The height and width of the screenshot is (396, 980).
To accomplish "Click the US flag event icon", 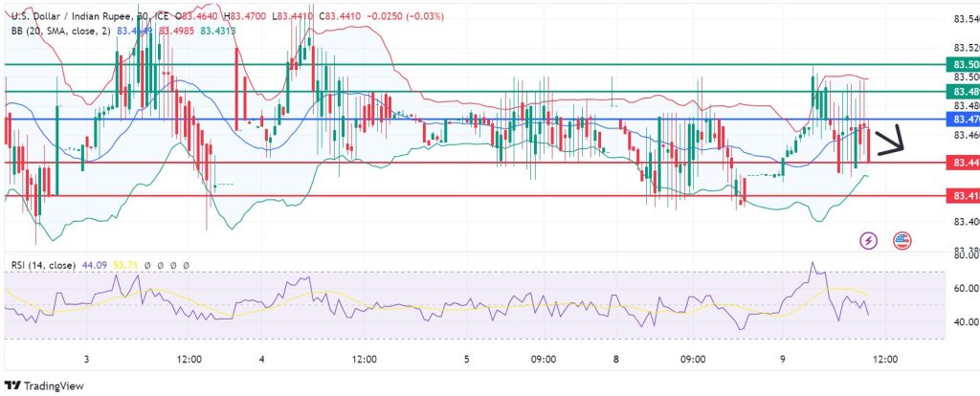I will (x=902, y=240).
